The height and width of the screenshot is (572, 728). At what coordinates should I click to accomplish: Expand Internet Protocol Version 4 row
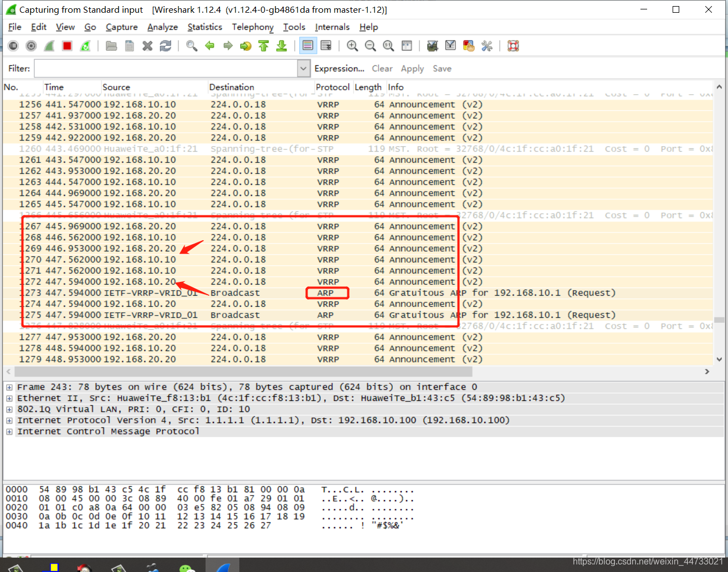9,420
